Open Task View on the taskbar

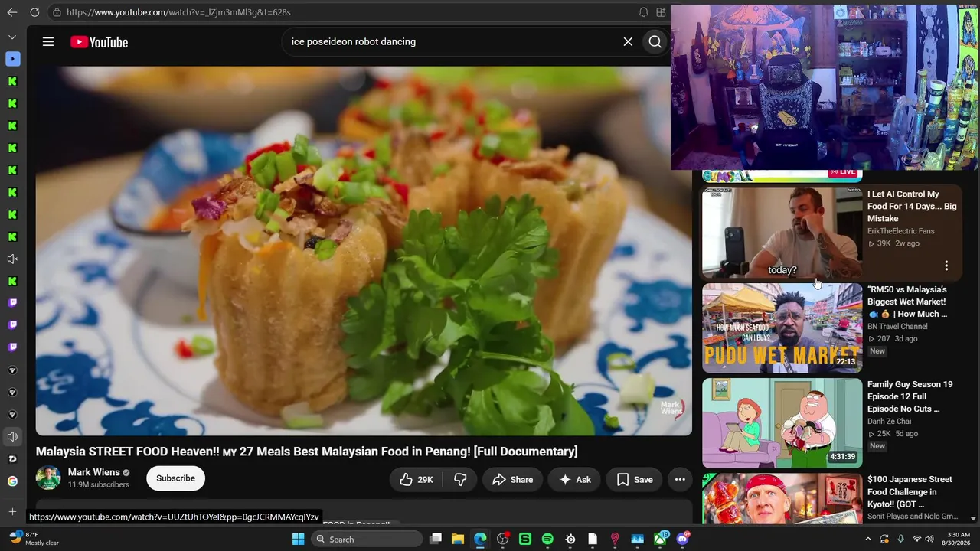(x=436, y=540)
